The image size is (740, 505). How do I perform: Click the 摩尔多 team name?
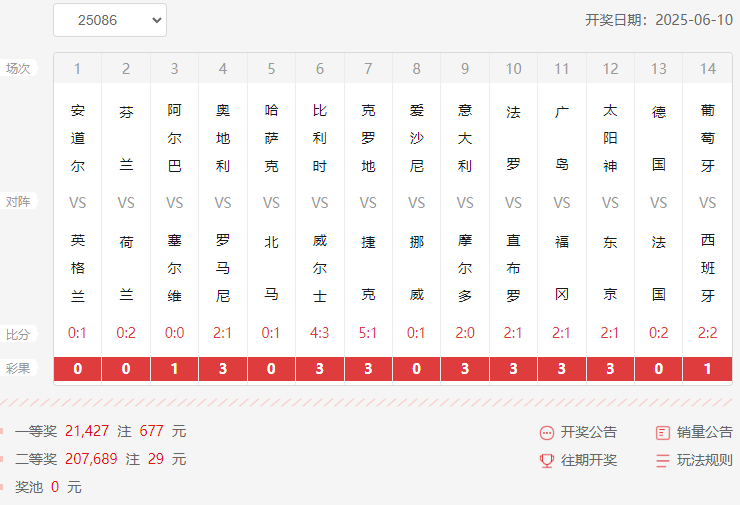pyautogui.click(x=465, y=268)
